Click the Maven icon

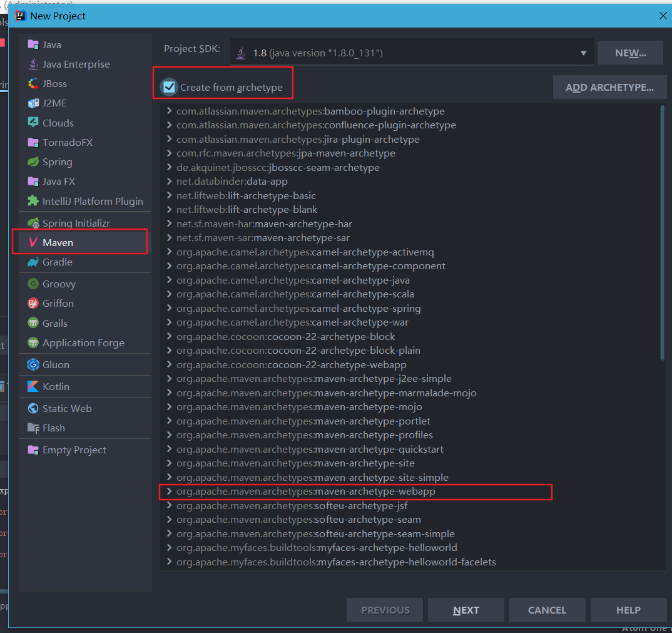pyautogui.click(x=33, y=242)
